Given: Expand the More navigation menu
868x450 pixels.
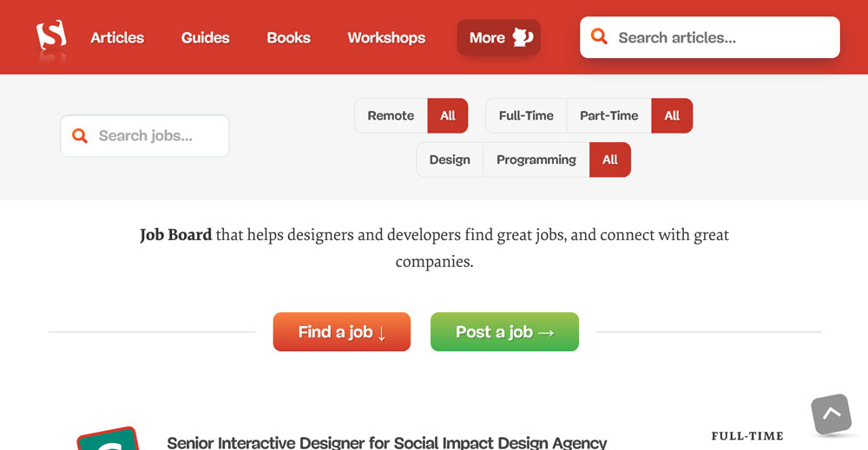Looking at the screenshot, I should 499,37.
